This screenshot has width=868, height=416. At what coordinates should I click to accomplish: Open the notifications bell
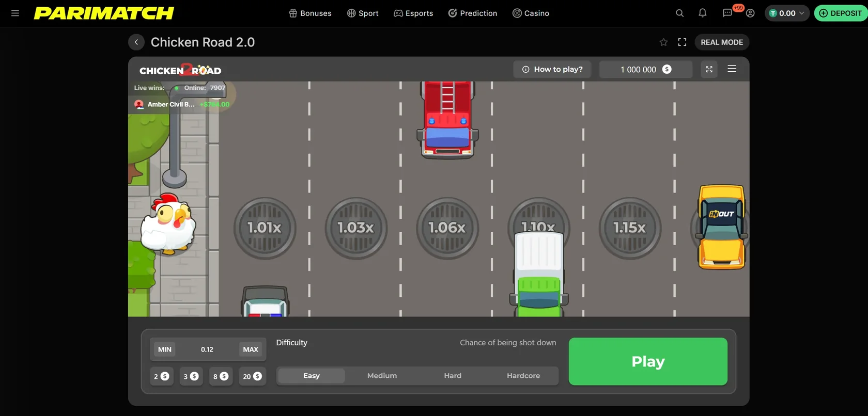pos(702,13)
